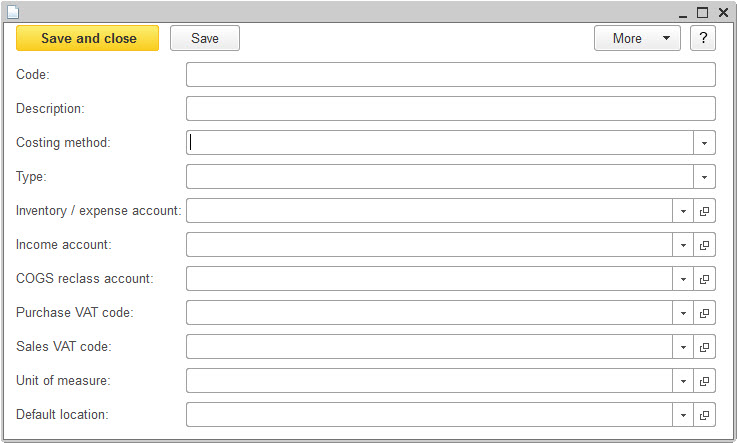Image resolution: width=737 pixels, height=443 pixels.
Task: Click the document icon in title bar
Action: click(13, 12)
